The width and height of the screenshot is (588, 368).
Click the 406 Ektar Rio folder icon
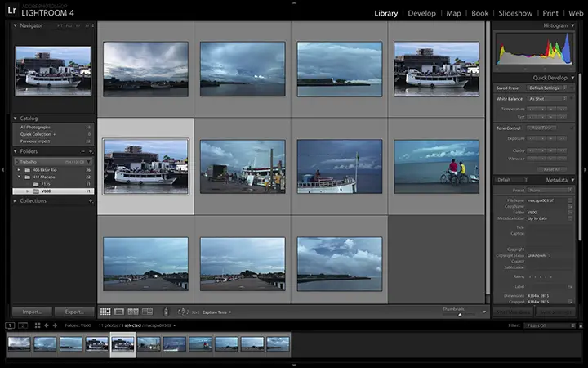coord(28,170)
